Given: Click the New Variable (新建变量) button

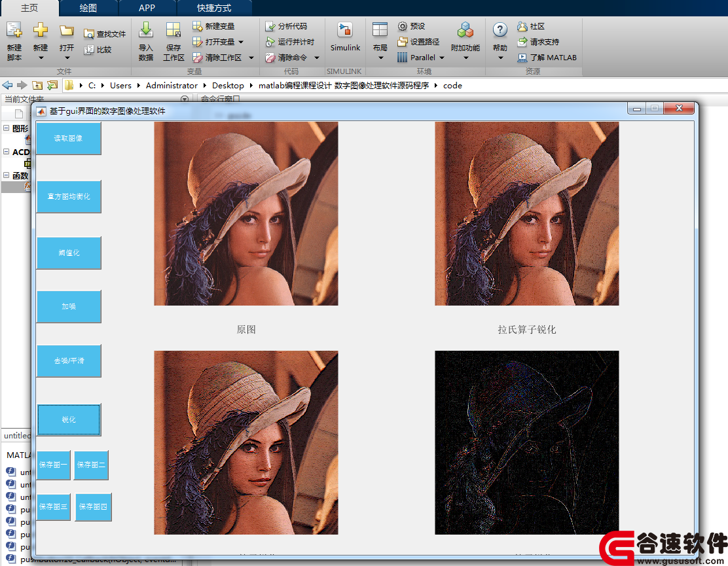Looking at the screenshot, I should click(x=213, y=26).
